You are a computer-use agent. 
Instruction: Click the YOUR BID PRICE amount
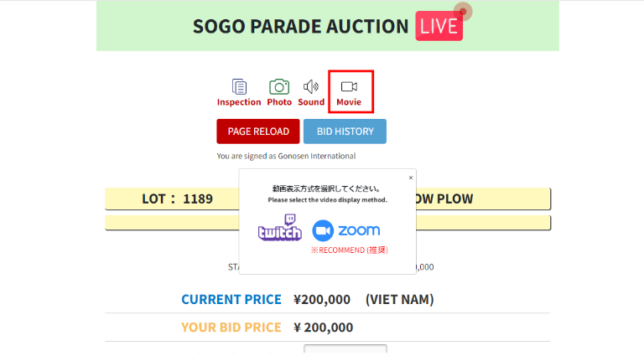coord(324,327)
